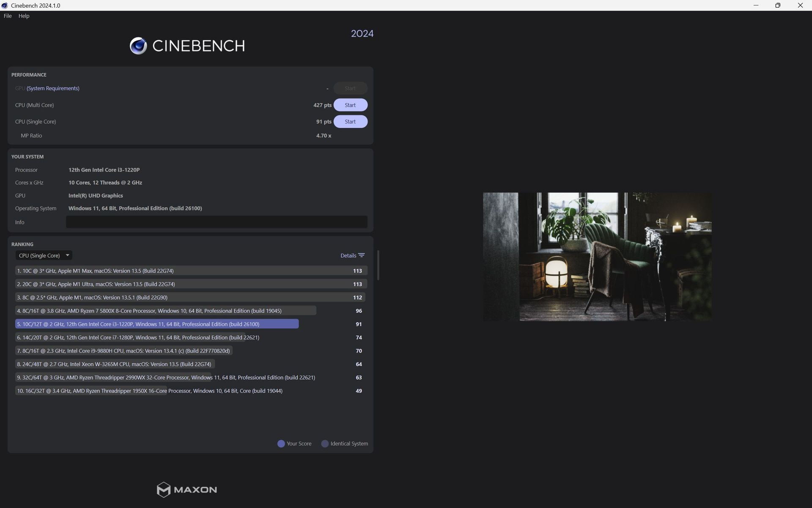Click the rendered room scene preview

pos(597,257)
